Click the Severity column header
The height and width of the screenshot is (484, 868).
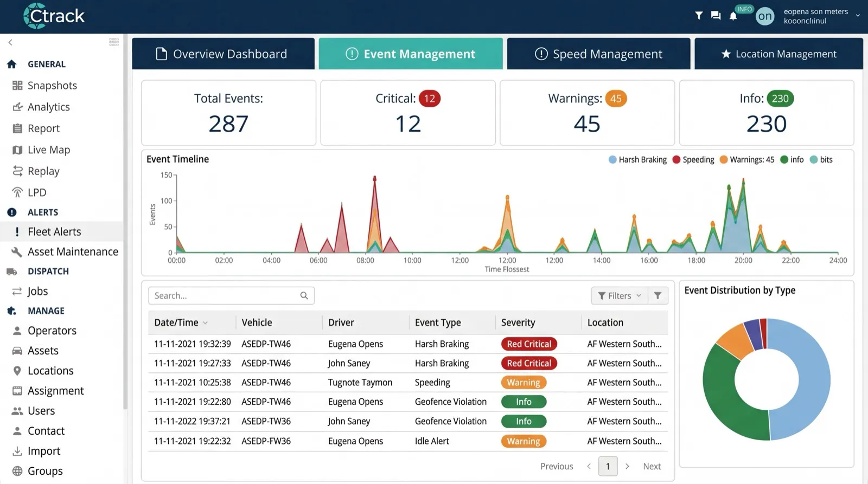518,322
